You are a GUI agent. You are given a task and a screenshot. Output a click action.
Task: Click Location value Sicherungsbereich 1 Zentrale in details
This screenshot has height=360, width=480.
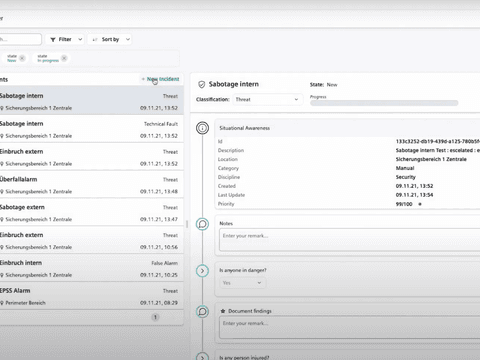431,159
